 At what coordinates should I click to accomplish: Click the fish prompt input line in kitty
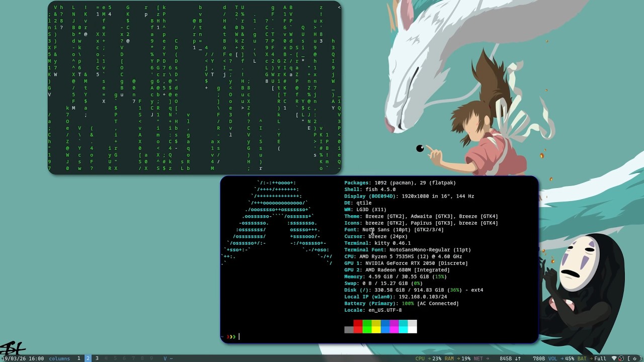pos(379,336)
